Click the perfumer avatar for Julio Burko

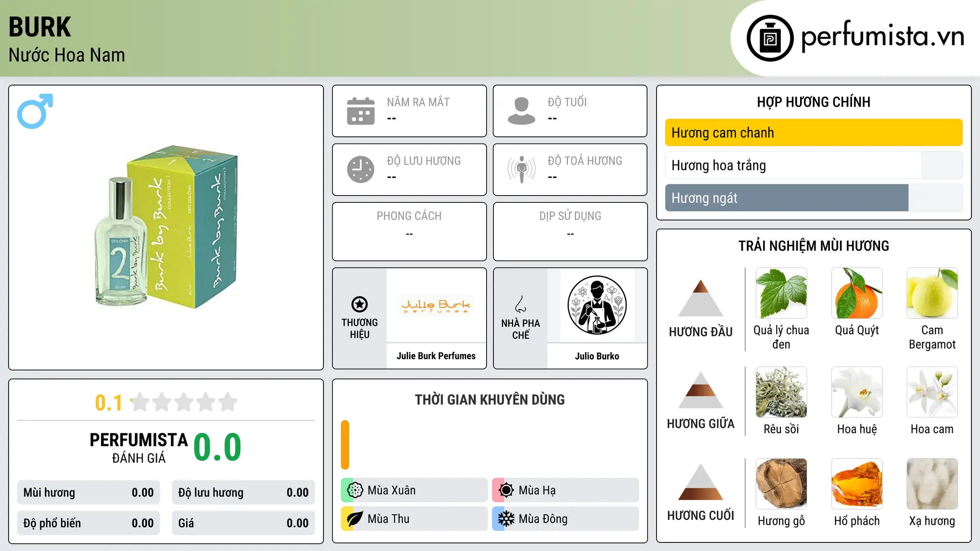click(597, 305)
